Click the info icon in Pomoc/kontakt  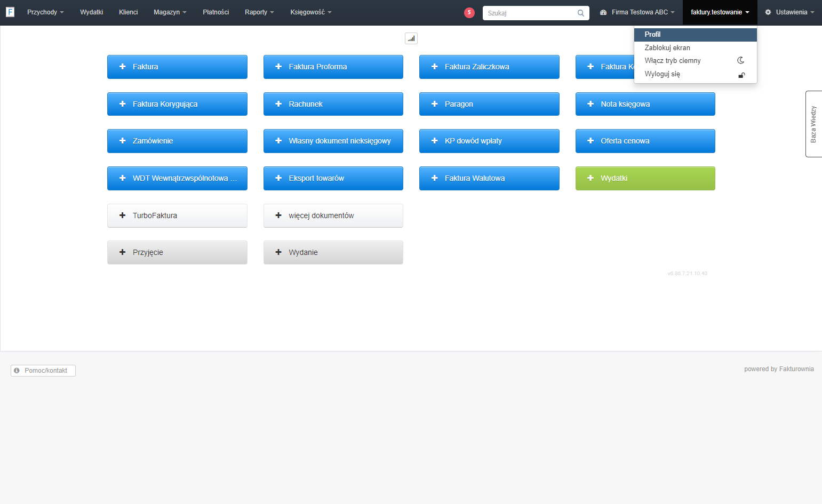(17, 371)
